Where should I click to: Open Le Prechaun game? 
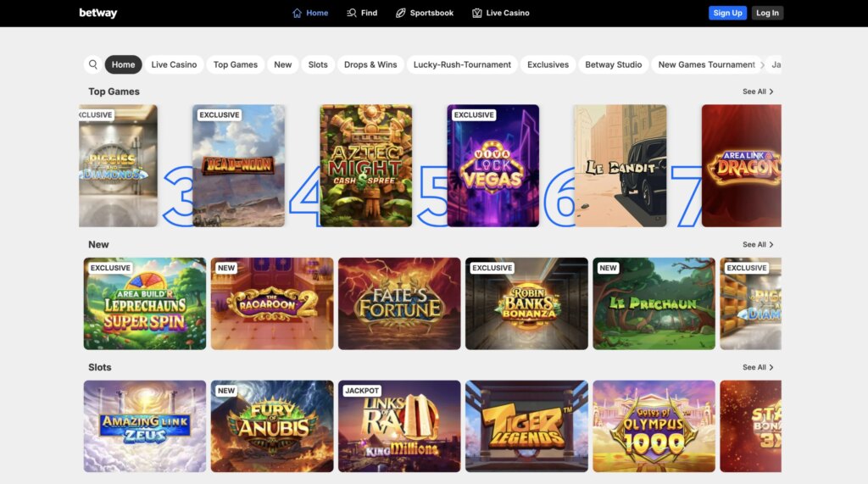[654, 303]
